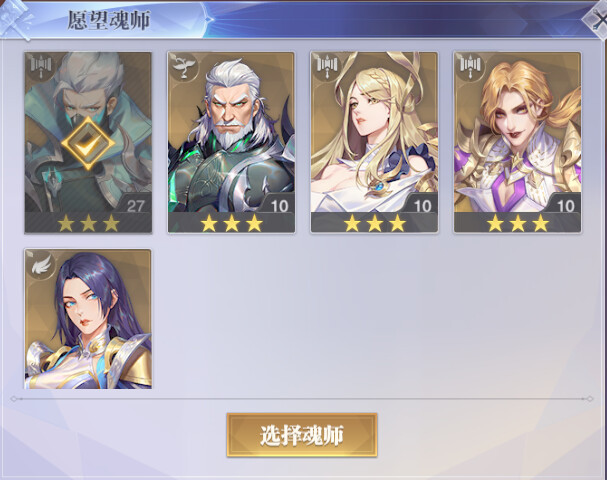Close the 愿望魂师 dialog
The height and width of the screenshot is (480, 607).
tap(597, 19)
